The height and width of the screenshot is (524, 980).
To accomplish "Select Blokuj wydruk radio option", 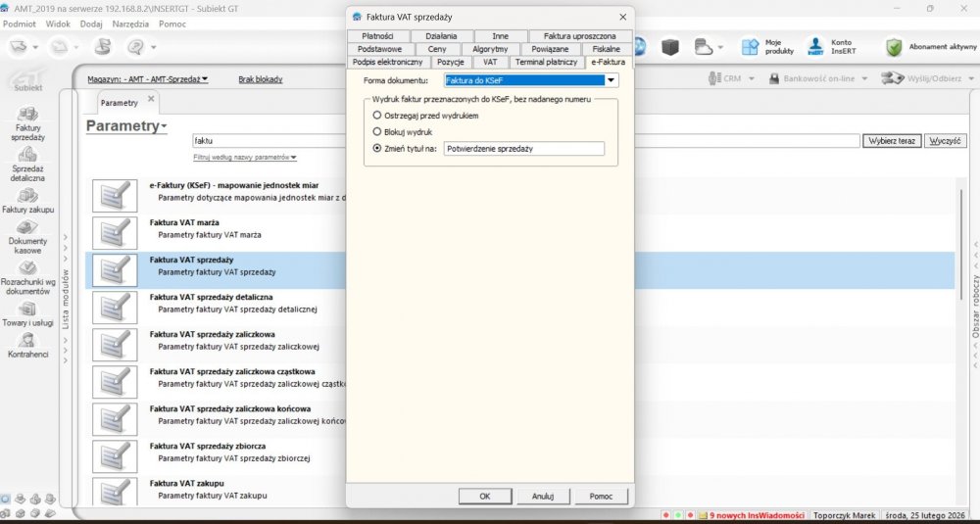I will [x=377, y=132].
